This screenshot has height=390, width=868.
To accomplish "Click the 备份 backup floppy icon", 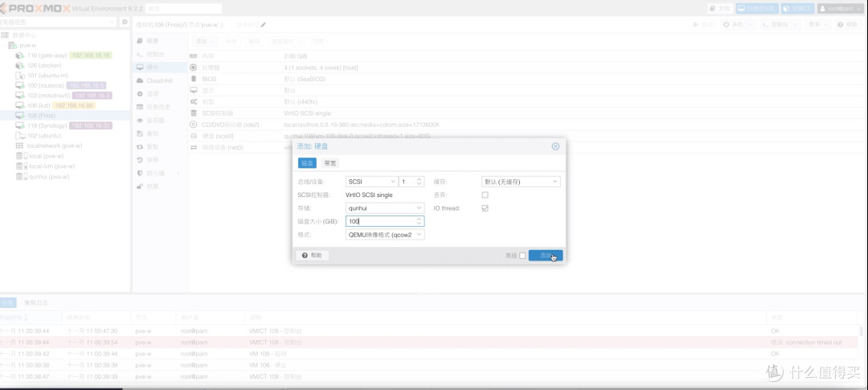I will pyautogui.click(x=140, y=133).
